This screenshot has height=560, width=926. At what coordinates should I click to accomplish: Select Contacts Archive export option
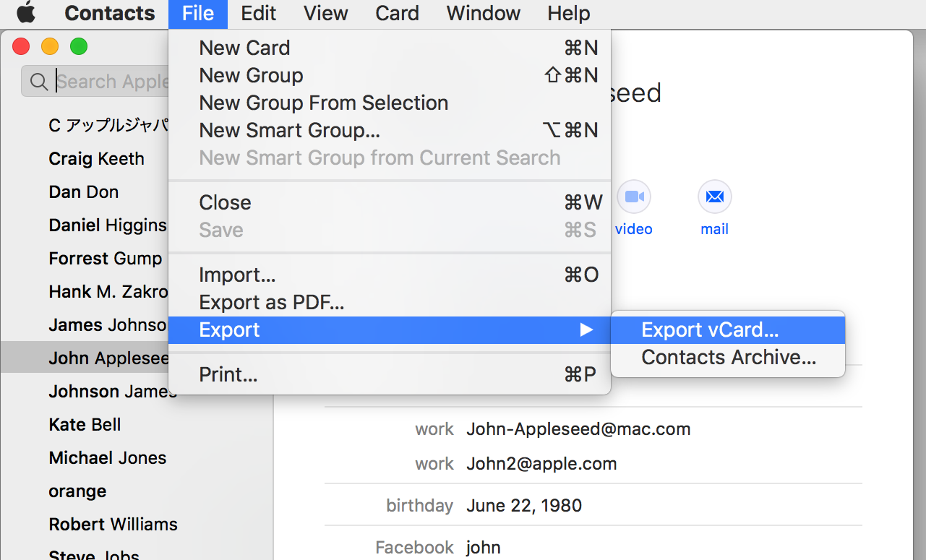[x=729, y=358]
